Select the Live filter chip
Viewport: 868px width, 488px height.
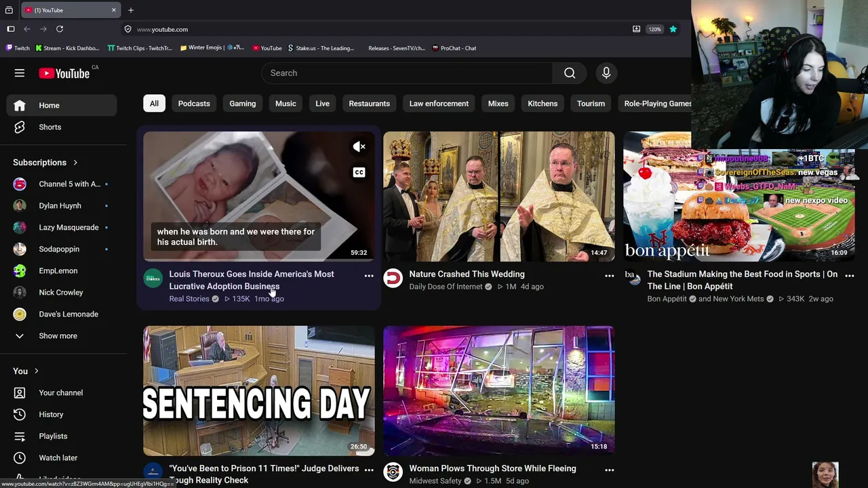tap(323, 104)
